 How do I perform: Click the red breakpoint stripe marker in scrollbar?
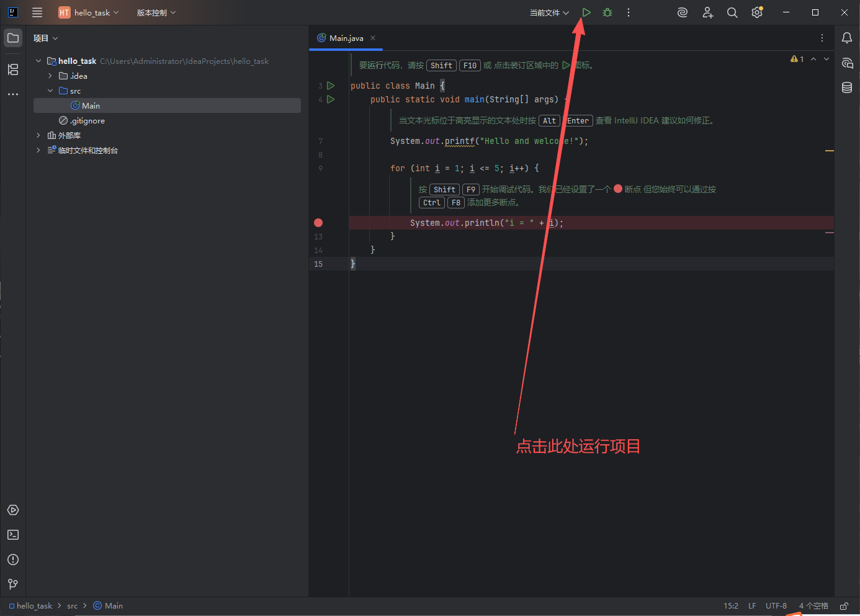point(830,233)
